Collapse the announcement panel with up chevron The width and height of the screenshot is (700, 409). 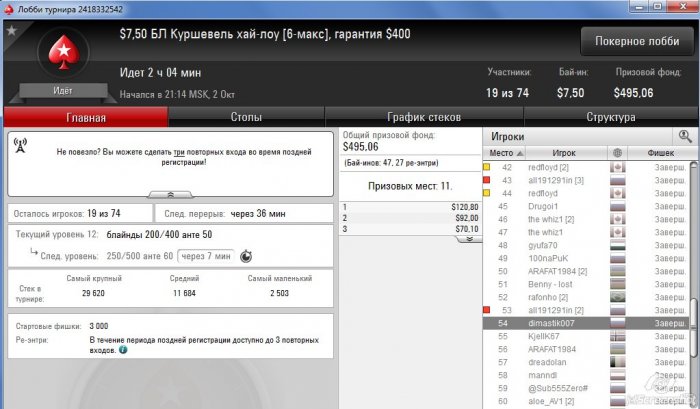click(170, 195)
